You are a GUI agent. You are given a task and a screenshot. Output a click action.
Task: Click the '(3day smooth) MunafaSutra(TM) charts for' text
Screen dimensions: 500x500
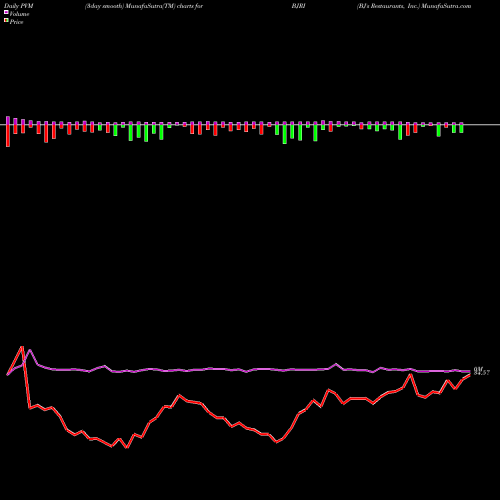click(144, 6)
